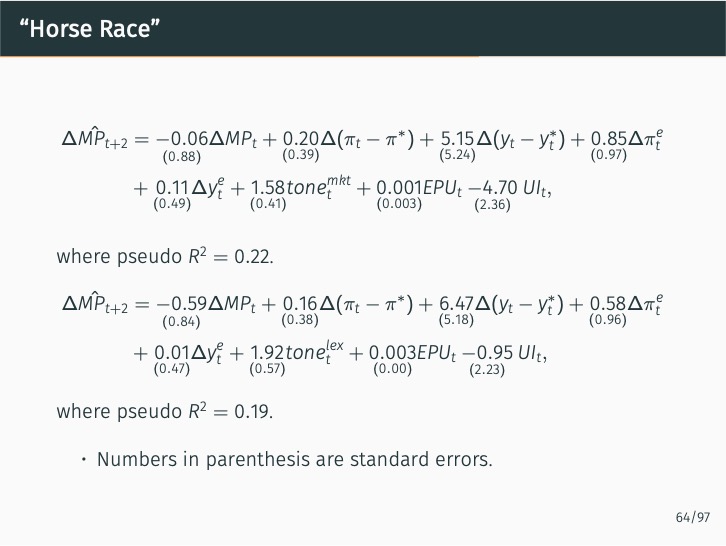Click the −0.06 ΔMP coefficient
This screenshot has width=726, height=546.
point(181,138)
